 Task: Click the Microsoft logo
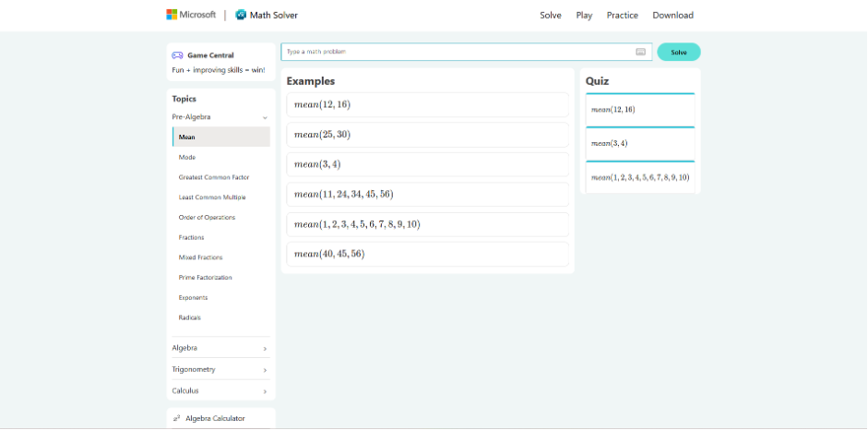point(191,15)
